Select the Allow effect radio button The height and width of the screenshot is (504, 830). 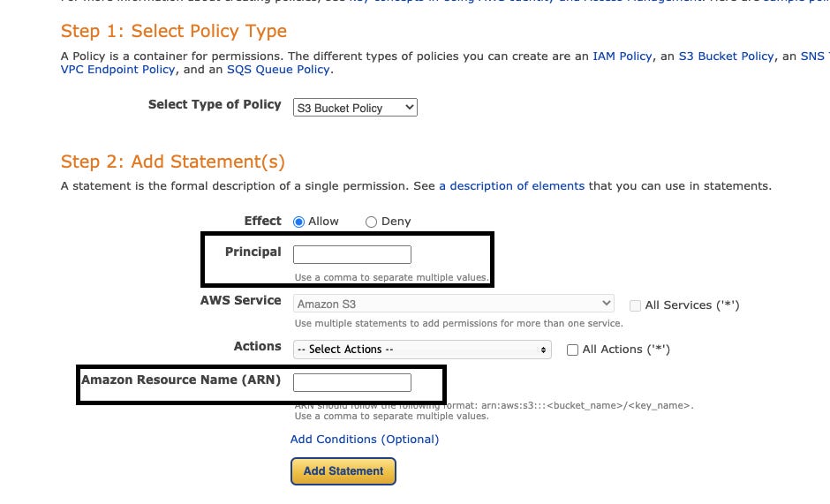click(x=298, y=222)
